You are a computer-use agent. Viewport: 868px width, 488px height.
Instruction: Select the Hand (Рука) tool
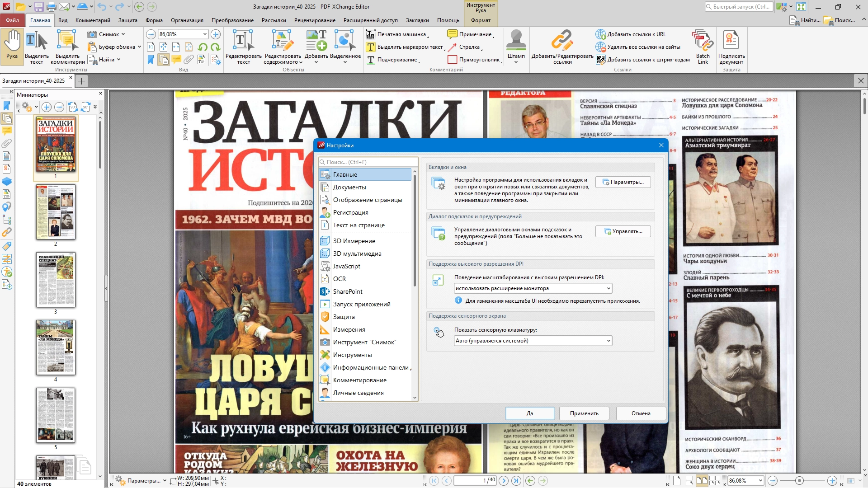click(x=12, y=46)
